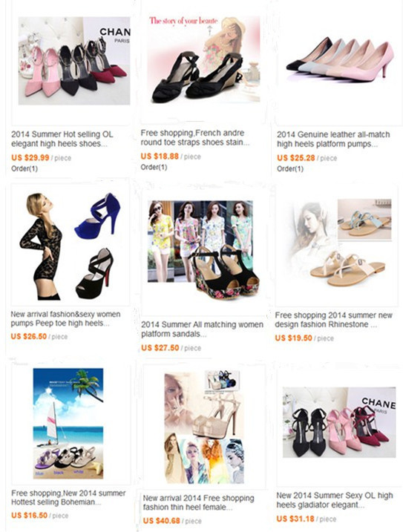This screenshot has width=403, height=532.
Task: View the gladiator OL heels product image
Action: tap(339, 422)
